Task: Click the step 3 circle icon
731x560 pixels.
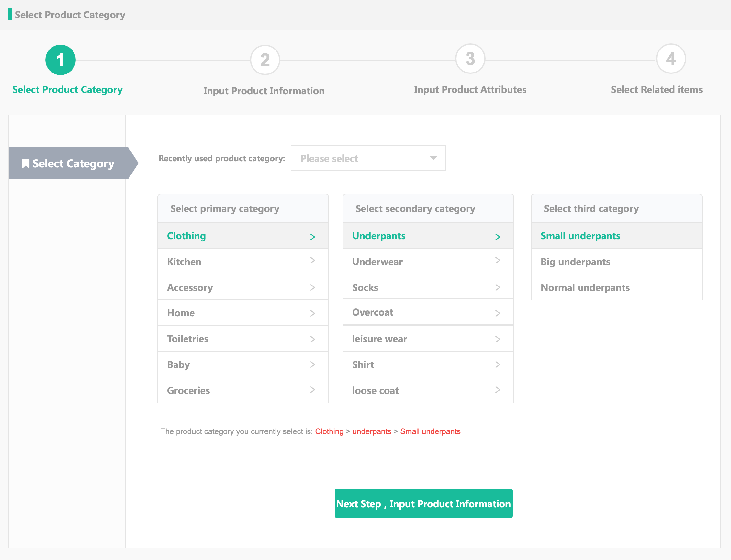Action: click(x=470, y=59)
